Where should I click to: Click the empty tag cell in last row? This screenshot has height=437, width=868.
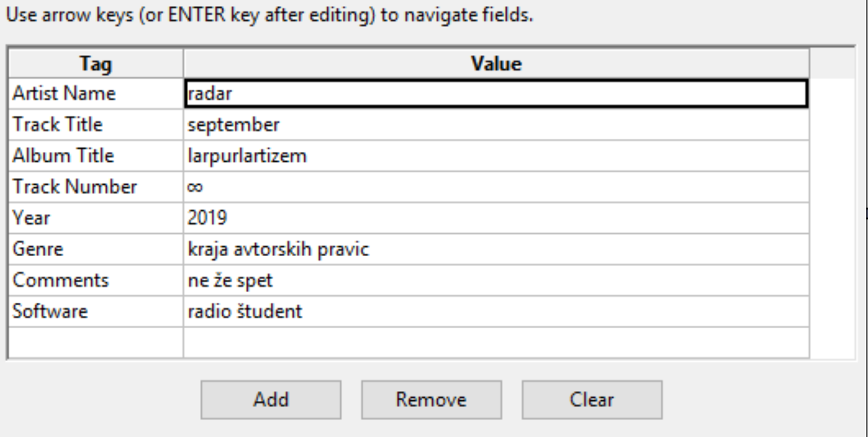(96, 342)
